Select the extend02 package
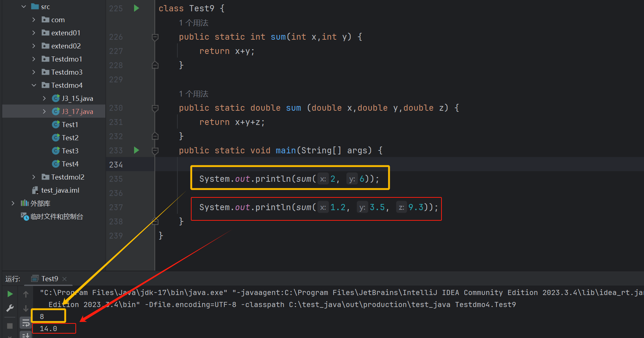The height and width of the screenshot is (338, 644). coord(61,46)
